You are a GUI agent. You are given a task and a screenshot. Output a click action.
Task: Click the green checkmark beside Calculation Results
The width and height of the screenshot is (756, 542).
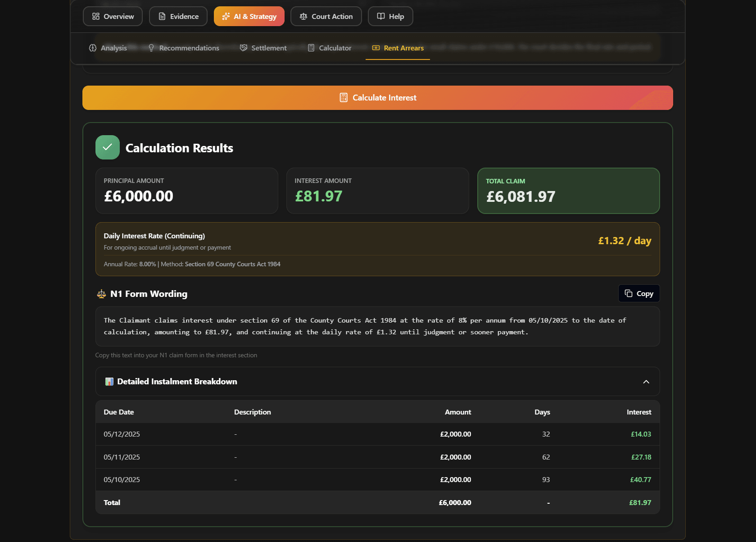pos(107,147)
